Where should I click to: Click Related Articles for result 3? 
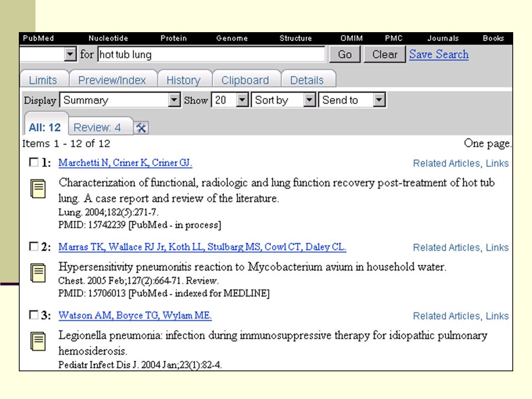pos(447,316)
